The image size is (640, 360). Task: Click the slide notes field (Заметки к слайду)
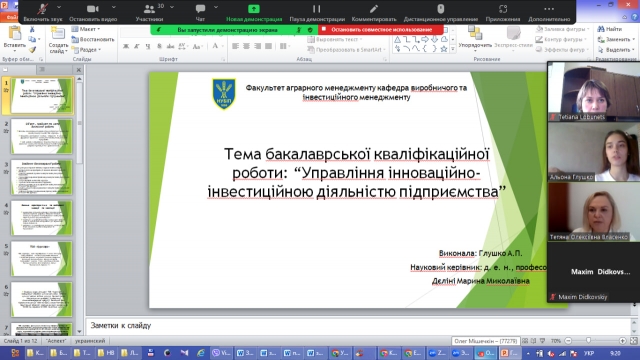(358, 325)
